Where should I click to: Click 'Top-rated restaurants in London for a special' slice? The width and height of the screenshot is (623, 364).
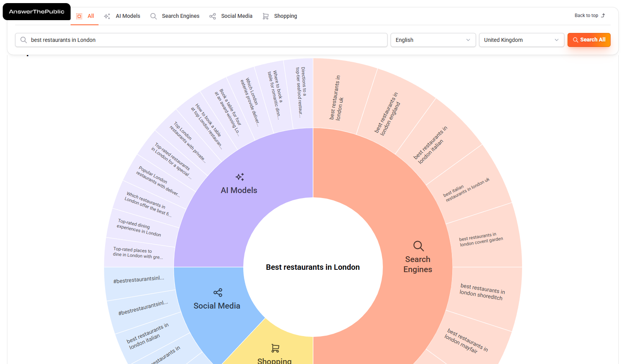pos(171,160)
